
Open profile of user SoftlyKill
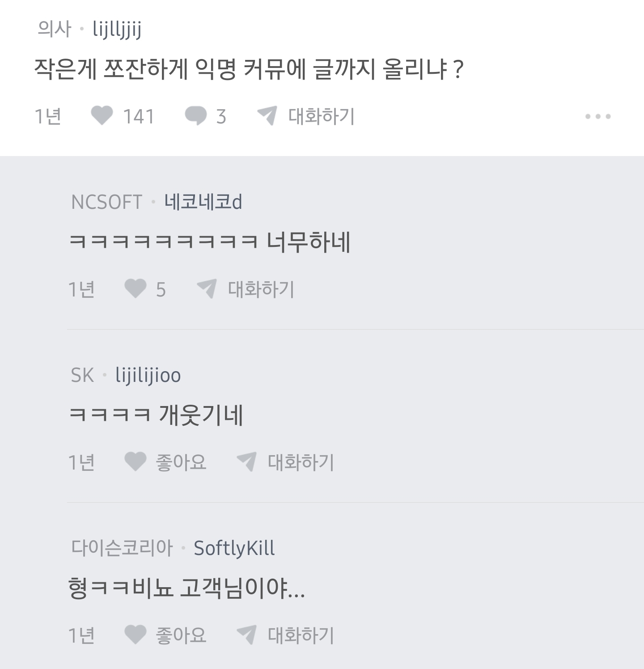click(234, 548)
